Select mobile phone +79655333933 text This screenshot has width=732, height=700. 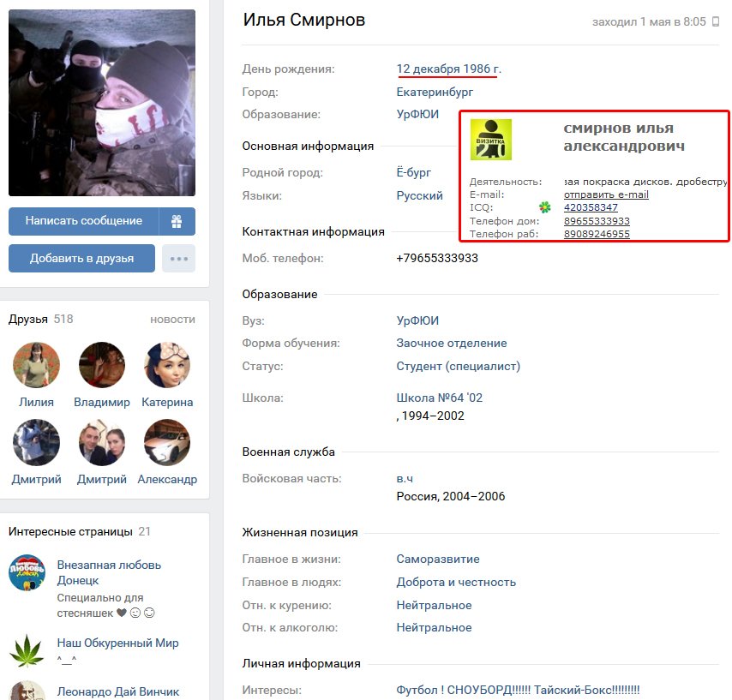[x=437, y=258]
